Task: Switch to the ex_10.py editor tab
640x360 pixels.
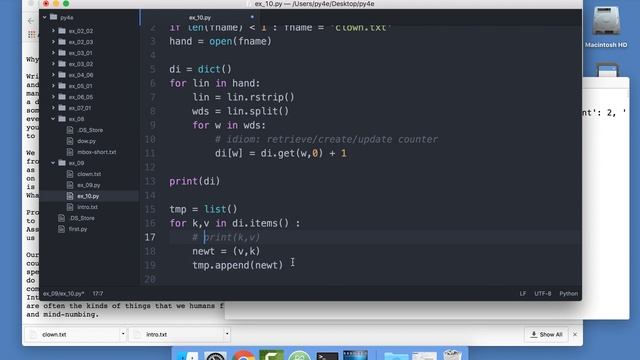Action: tap(200, 18)
